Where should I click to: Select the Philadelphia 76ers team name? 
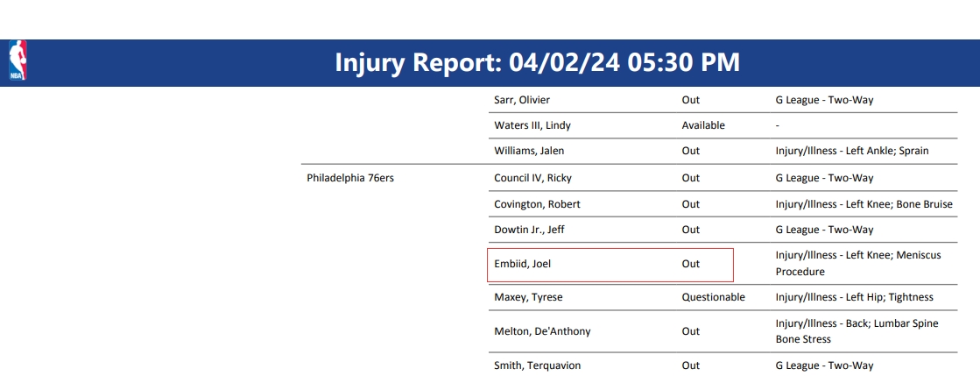pos(350,178)
